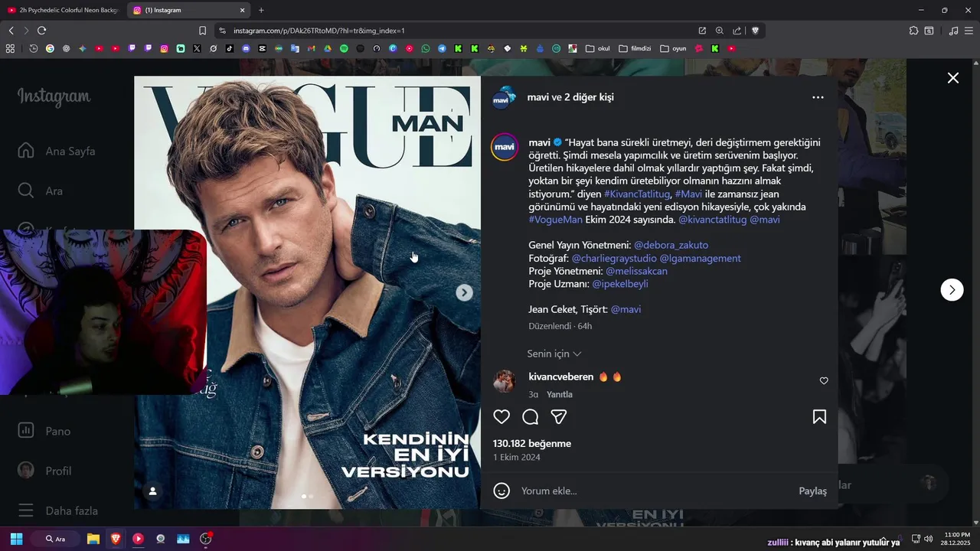Open the Gmail bookmark icon

312,48
